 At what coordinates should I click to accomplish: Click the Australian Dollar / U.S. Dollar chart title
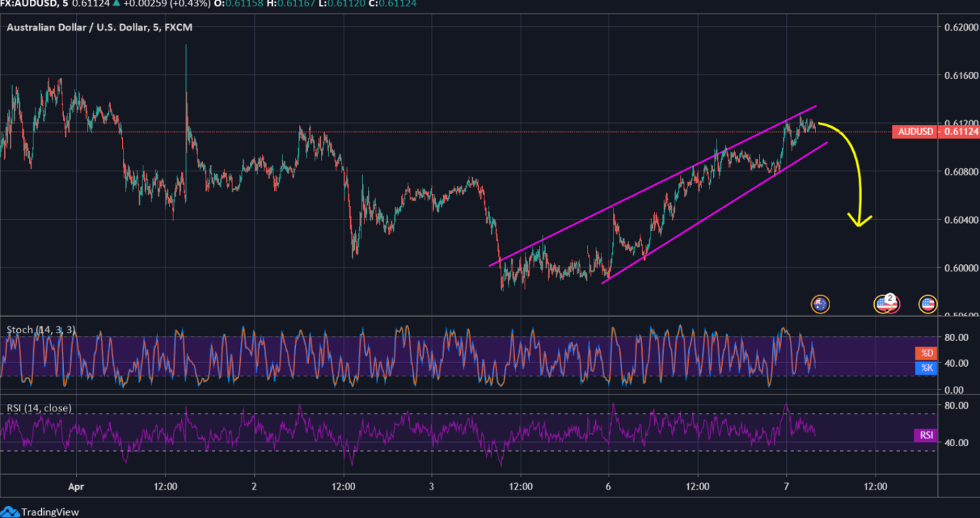point(99,27)
